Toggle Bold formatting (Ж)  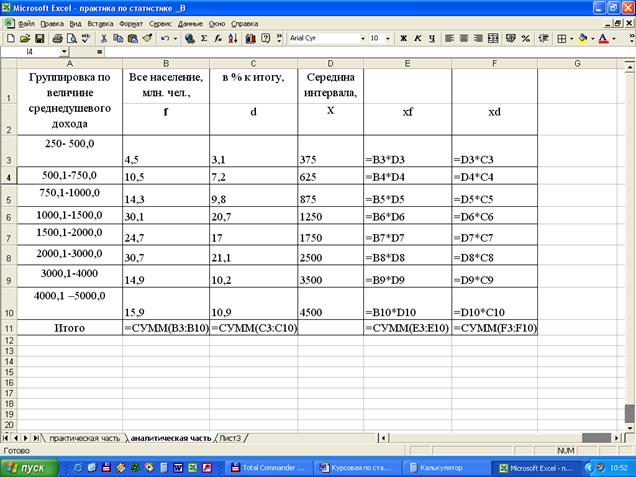(x=404, y=38)
